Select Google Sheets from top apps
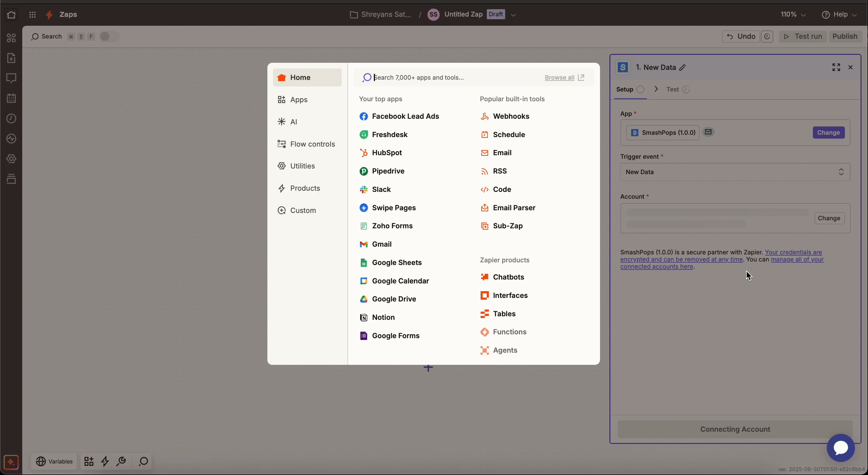Image resolution: width=868 pixels, height=475 pixels. pyautogui.click(x=397, y=263)
